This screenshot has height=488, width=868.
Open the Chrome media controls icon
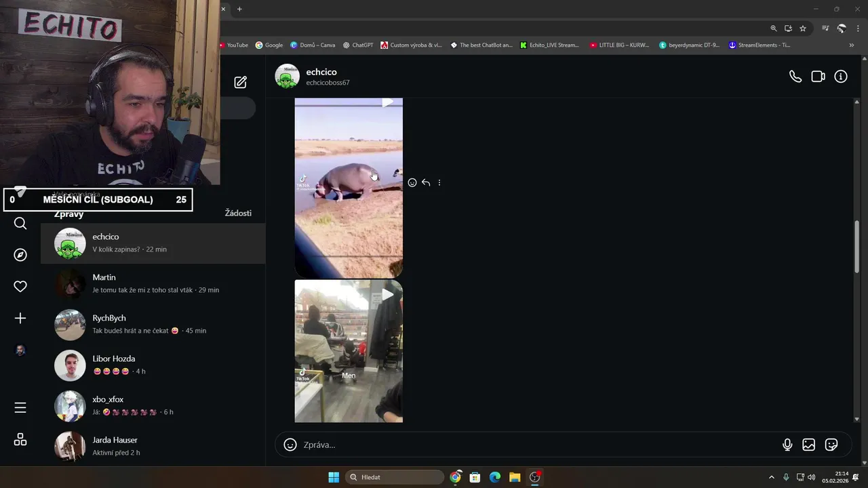click(825, 28)
